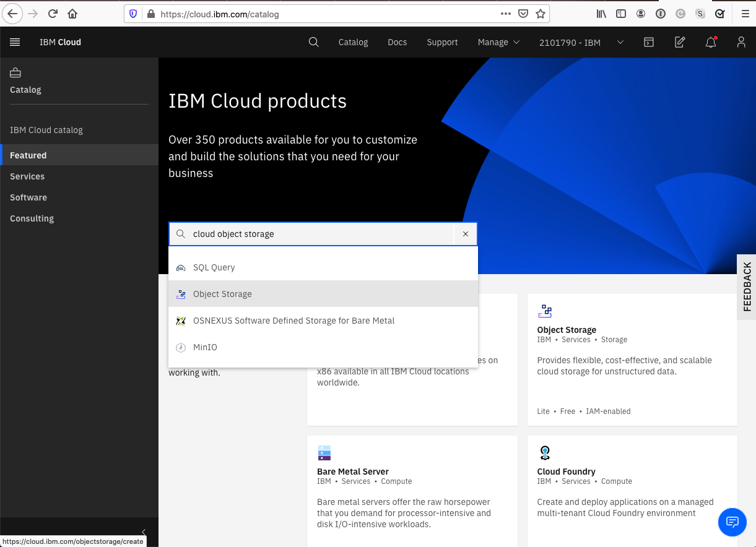Open the FEEDBACK side tab
Screen dimensions: 756x547
coord(747,287)
